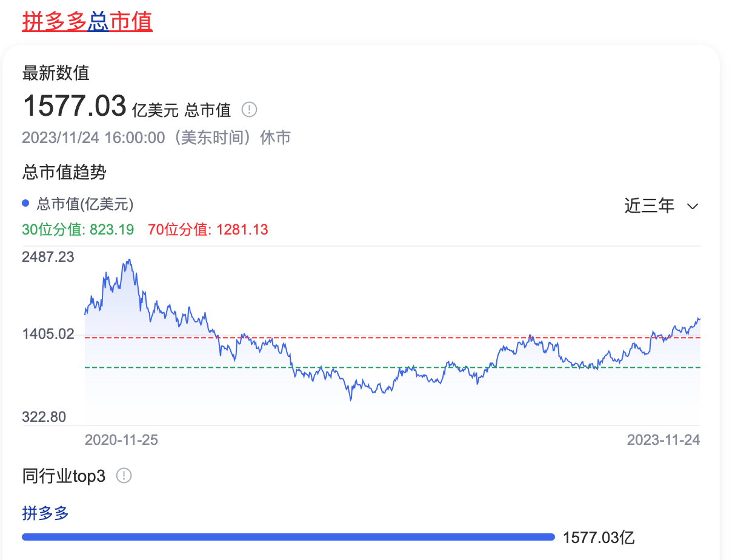The image size is (738, 560).
Task: Click the 322.80 y-axis label
Action: pyautogui.click(x=44, y=417)
